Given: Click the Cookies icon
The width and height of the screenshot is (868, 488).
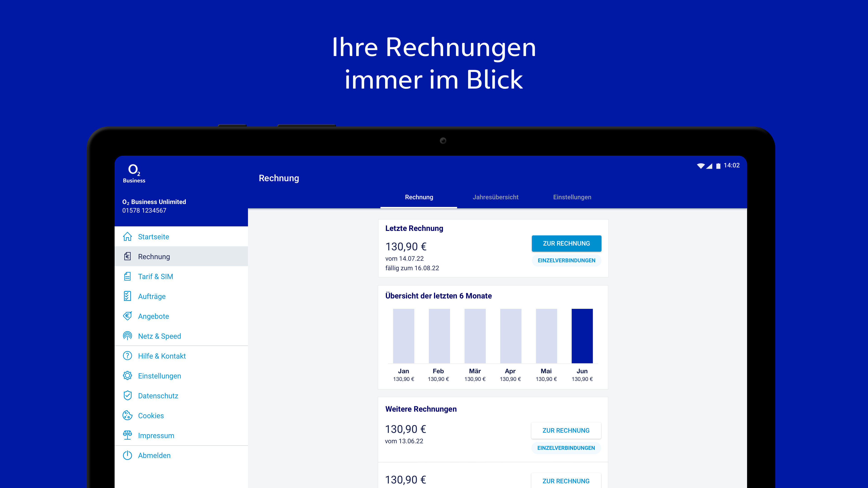Looking at the screenshot, I should [127, 416].
